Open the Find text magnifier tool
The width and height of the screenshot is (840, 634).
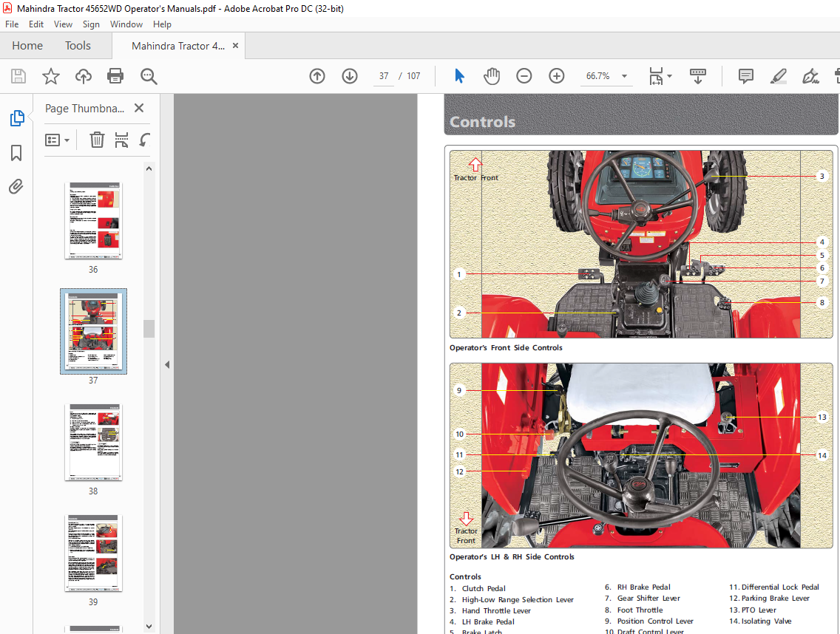149,76
